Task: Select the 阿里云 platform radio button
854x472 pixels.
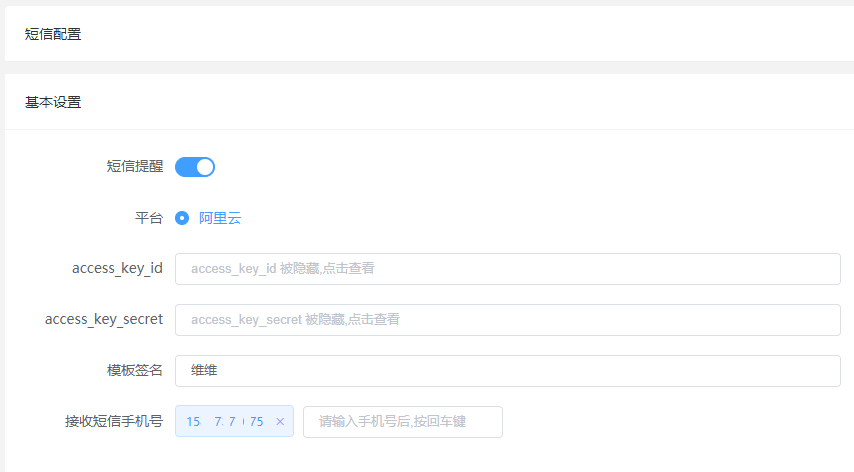Action: 182,218
